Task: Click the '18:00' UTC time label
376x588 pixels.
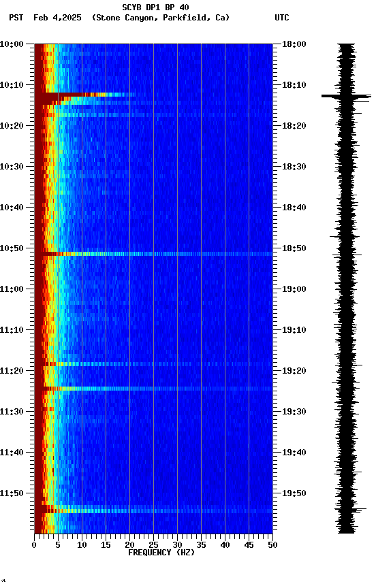Action: click(x=294, y=44)
